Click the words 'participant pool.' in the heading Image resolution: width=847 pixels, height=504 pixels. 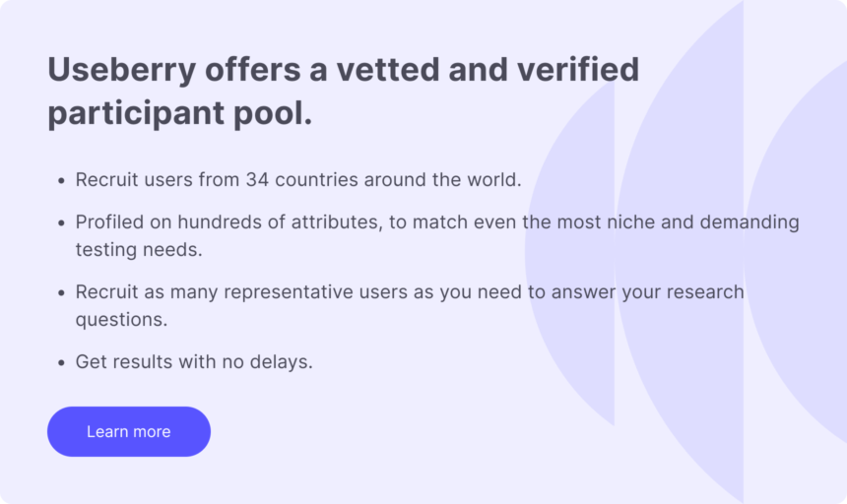(179, 113)
